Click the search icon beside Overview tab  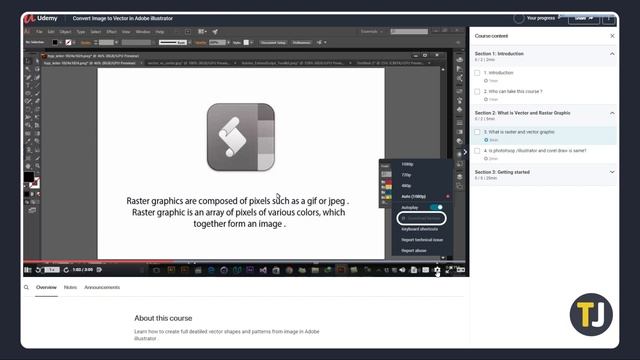(26, 287)
